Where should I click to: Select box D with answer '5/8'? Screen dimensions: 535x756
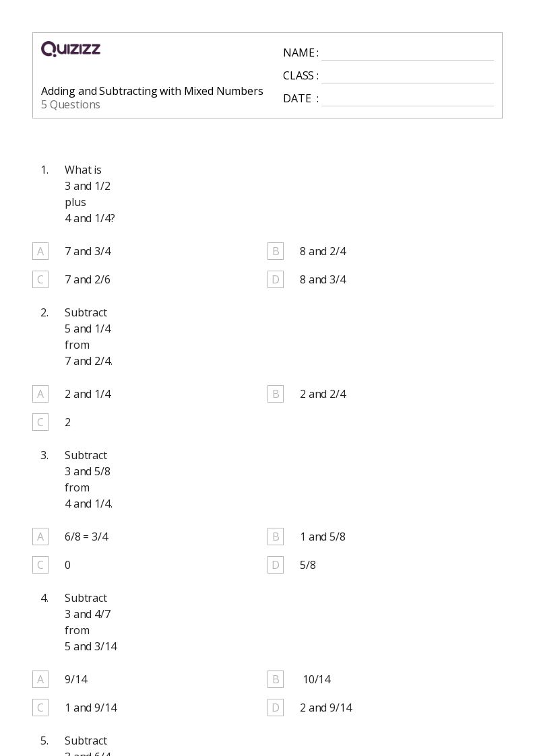276,565
